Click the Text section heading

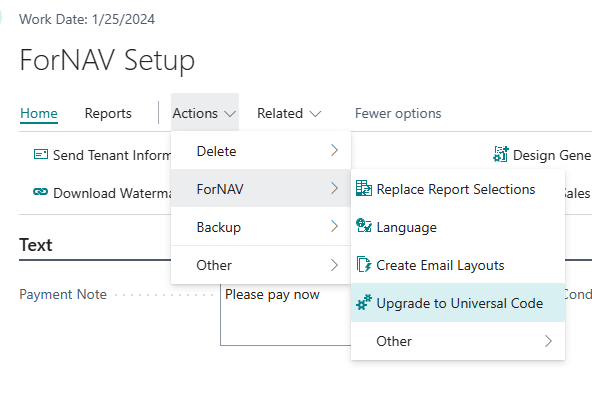point(35,245)
